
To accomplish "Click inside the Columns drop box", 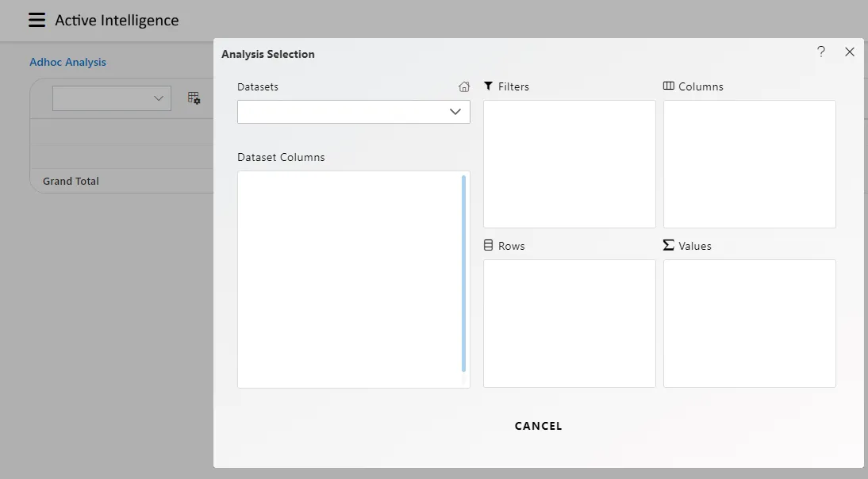I will click(750, 163).
